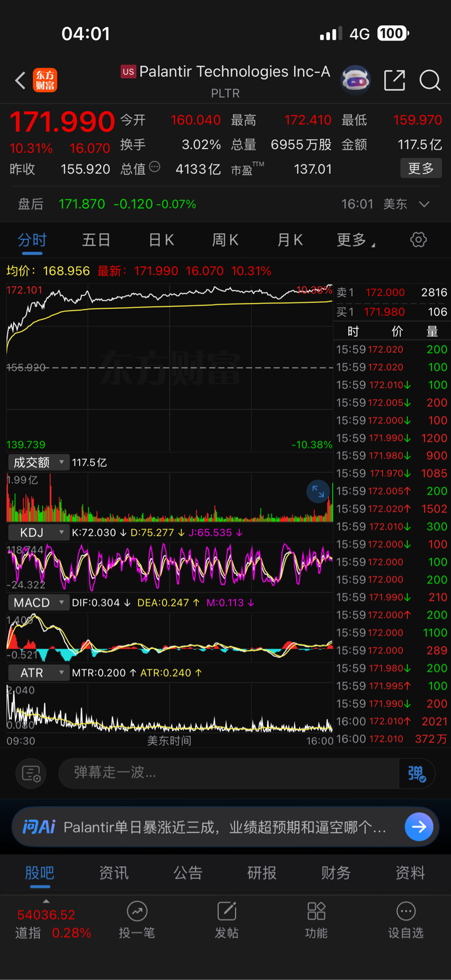Viewport: 451px width, 980px height.
Task: Expand the 更多 chart period menu
Action: [356, 240]
